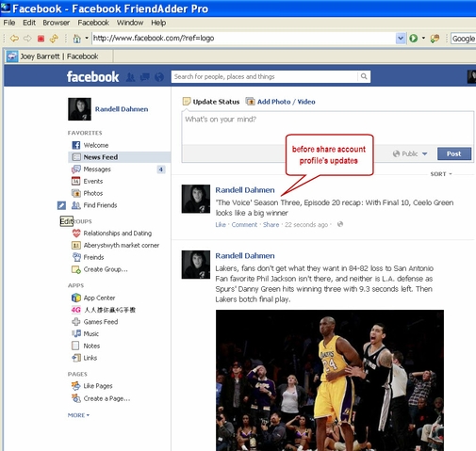
Task: Open Relationships and Dating group
Action: [x=117, y=234]
